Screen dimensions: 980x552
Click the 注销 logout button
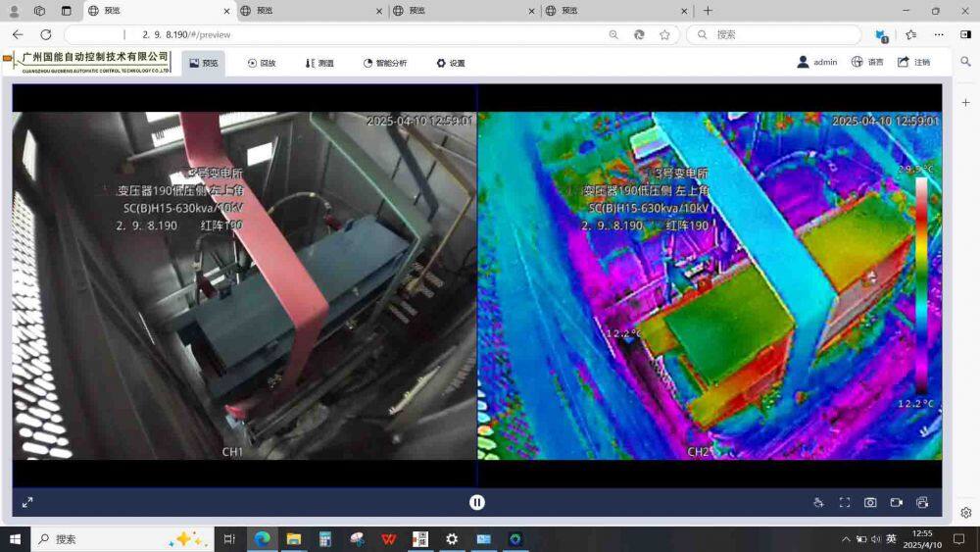(x=913, y=62)
